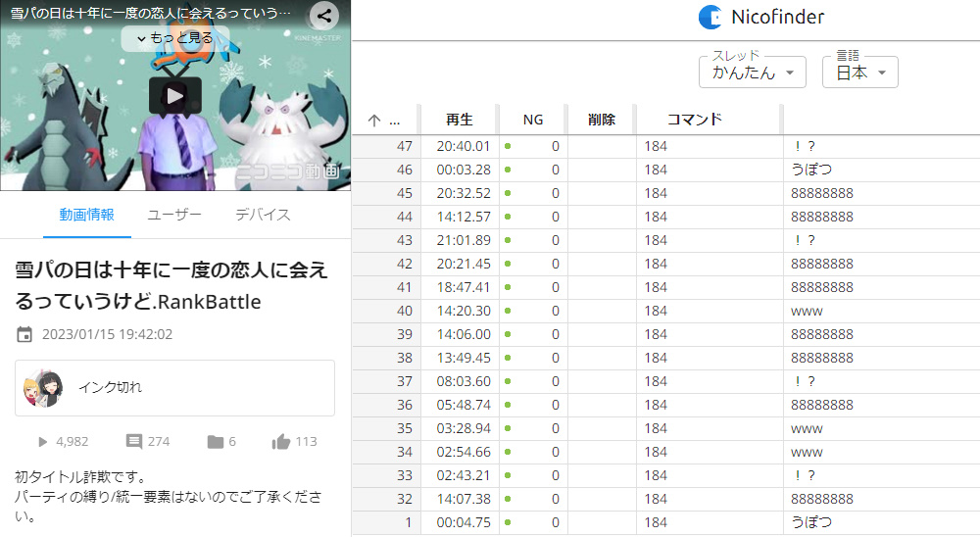Play the video thumbnail

pos(174,96)
